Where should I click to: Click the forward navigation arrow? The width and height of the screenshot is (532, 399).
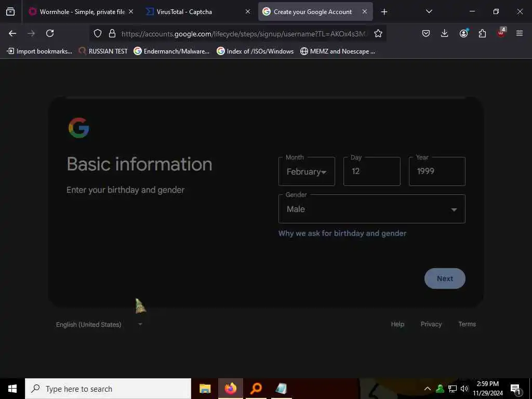tap(31, 33)
